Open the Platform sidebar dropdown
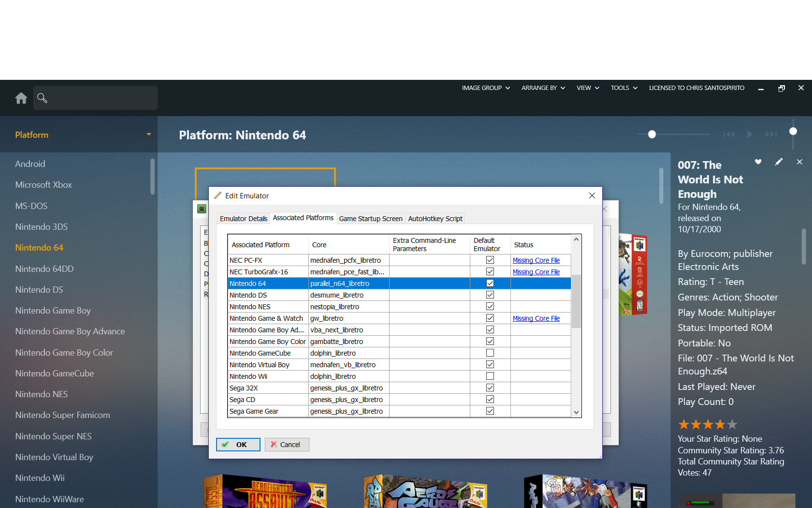Screen dimensions: 812x508 click(149, 134)
